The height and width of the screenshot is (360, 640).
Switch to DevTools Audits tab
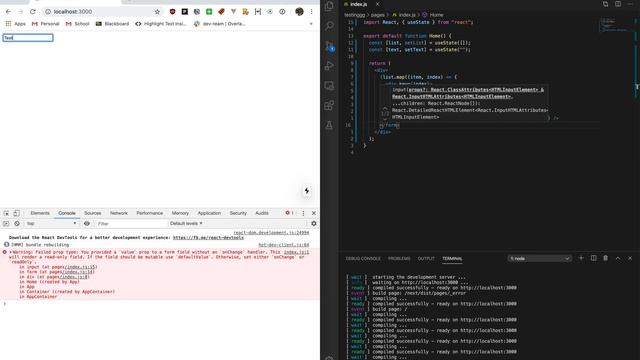(262, 213)
